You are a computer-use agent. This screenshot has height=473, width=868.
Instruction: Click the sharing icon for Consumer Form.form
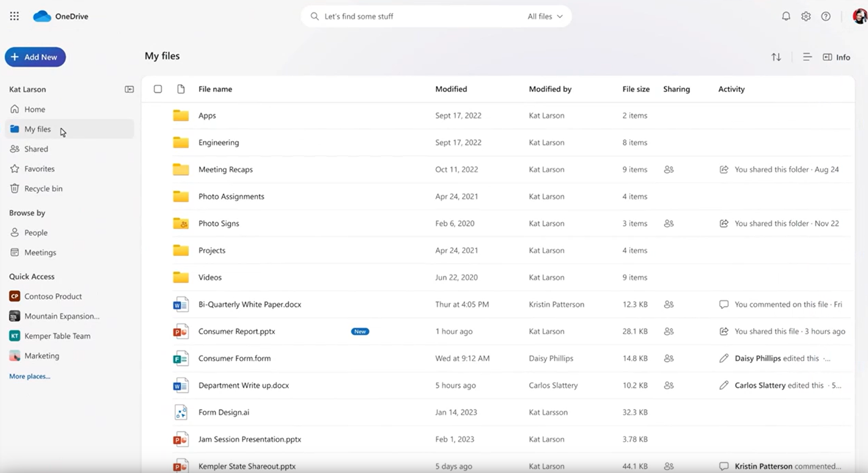669,358
